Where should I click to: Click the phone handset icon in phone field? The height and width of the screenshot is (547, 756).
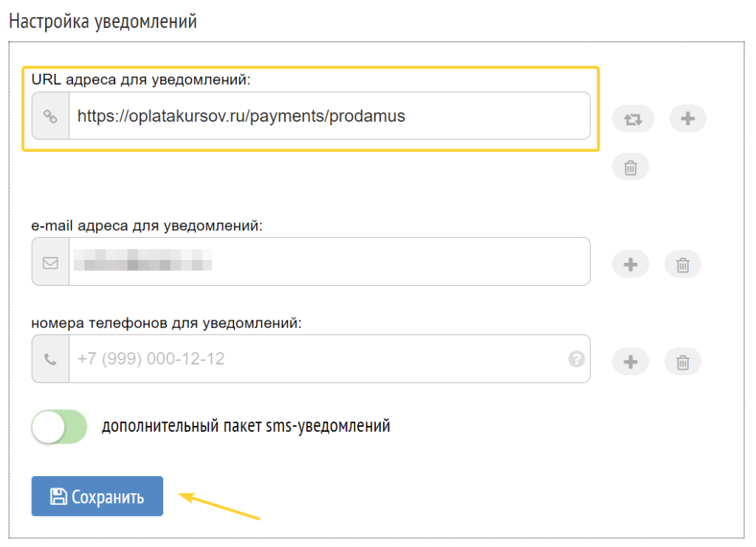pos(50,359)
